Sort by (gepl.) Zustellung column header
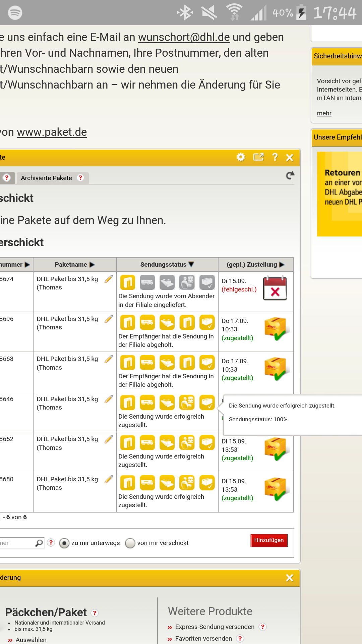This screenshot has height=644, width=362. tap(256, 265)
